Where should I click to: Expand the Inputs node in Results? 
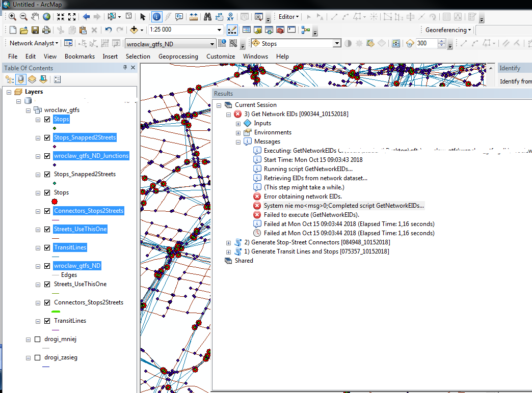238,124
